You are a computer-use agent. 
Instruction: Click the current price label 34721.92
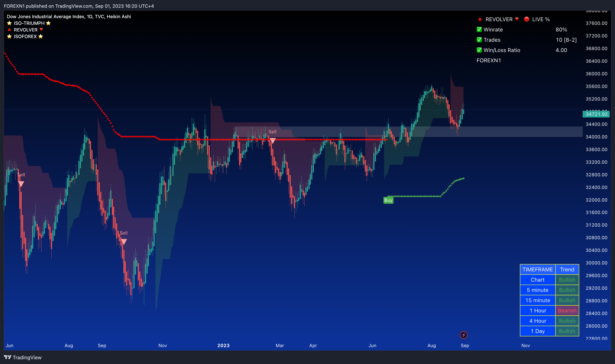(x=596, y=114)
